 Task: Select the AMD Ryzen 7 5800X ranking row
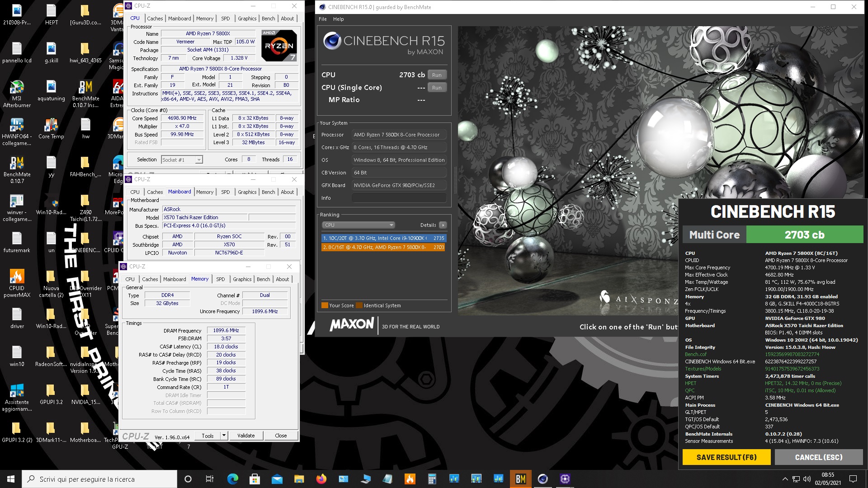tap(383, 247)
